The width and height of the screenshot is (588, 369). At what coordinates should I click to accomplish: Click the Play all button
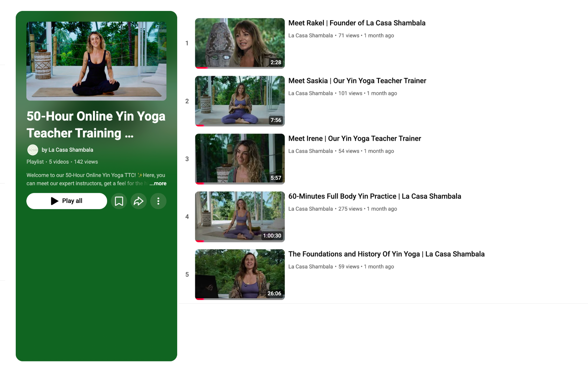tap(66, 201)
